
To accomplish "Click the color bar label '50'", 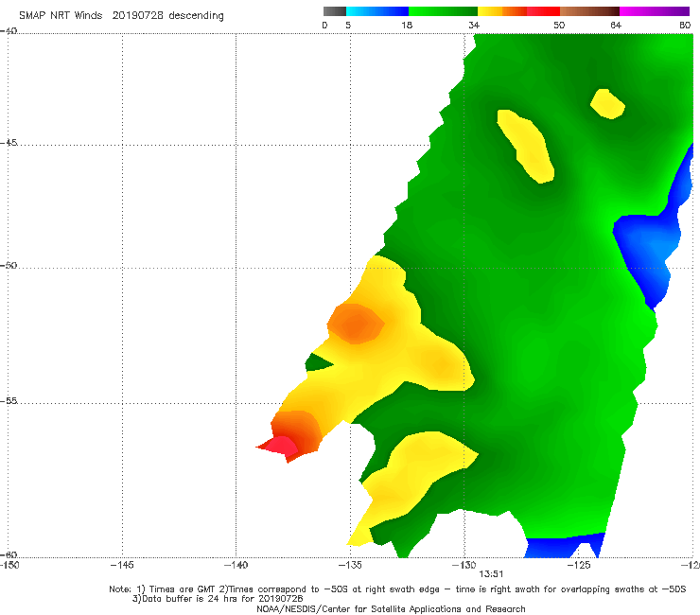I will pos(559,25).
